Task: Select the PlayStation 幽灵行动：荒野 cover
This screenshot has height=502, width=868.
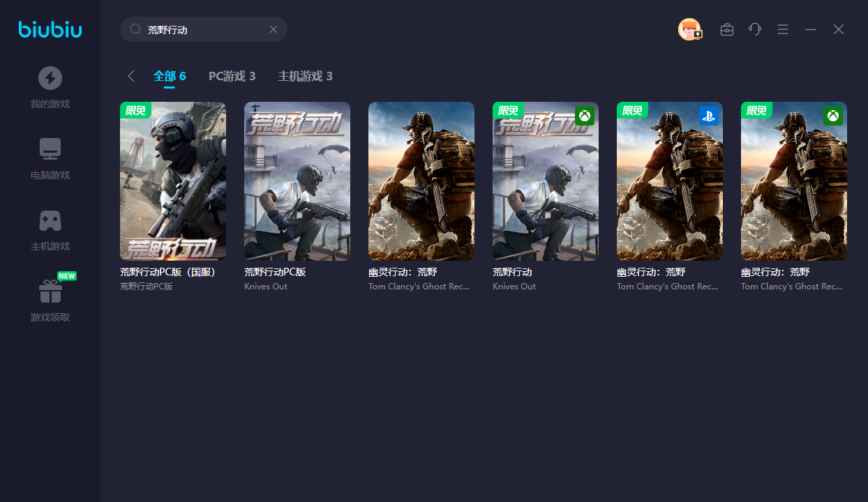Action: [x=670, y=181]
